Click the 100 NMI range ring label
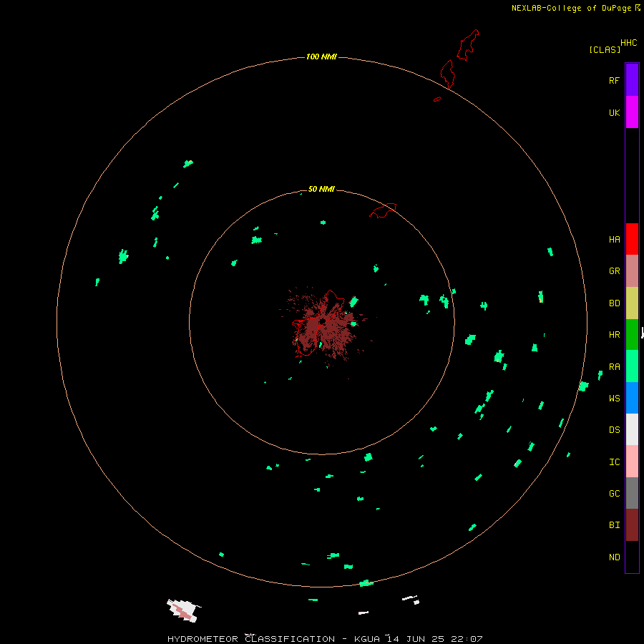This screenshot has height=644, width=644. 321,57
